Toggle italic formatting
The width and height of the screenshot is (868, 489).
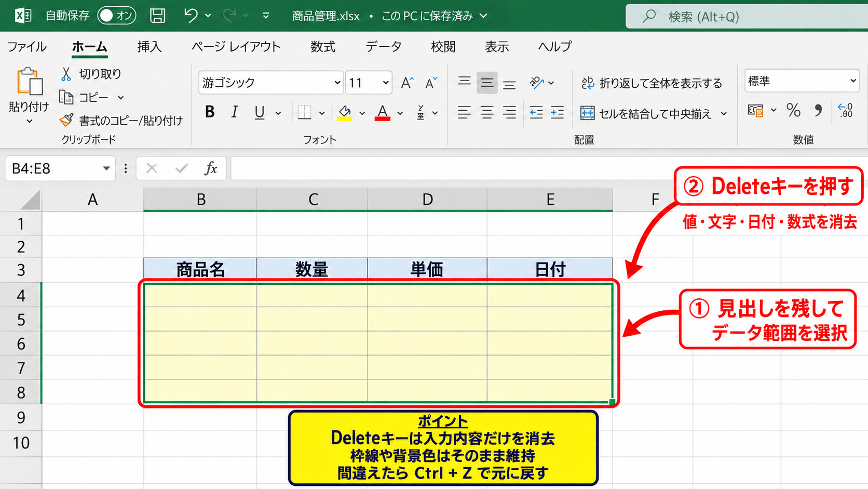pos(234,112)
